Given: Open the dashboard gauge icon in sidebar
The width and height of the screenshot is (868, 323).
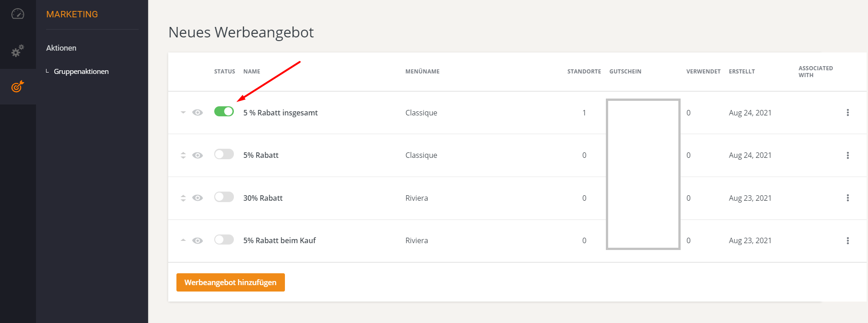Looking at the screenshot, I should [17, 14].
